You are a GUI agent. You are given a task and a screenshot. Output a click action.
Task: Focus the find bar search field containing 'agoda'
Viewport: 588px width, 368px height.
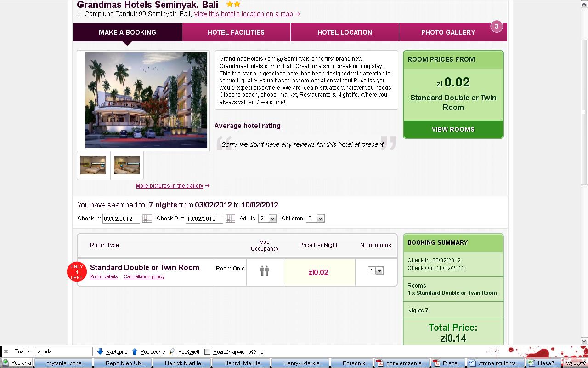[x=64, y=351]
